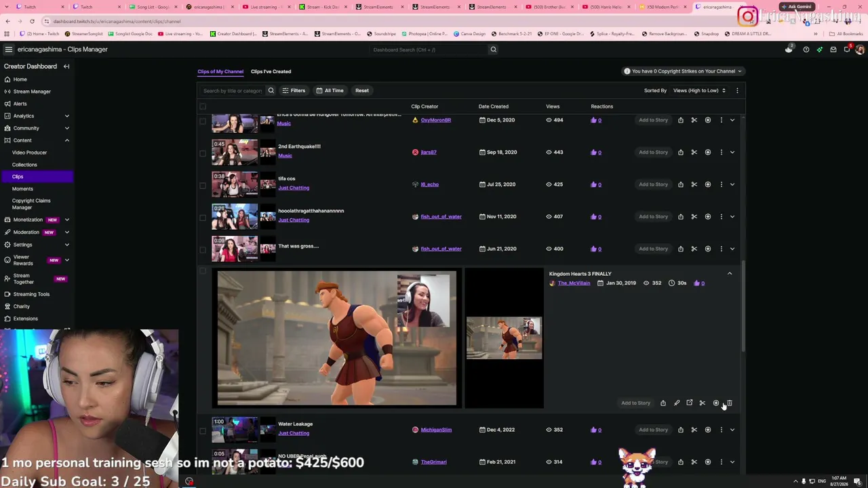
Task: Open more options for Water Leakage clip
Action: coord(721,430)
